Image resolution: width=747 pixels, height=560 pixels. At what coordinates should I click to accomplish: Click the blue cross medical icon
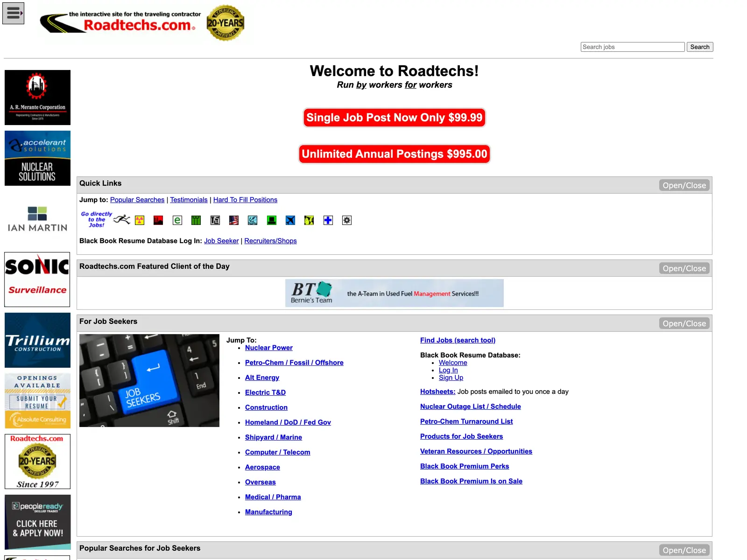[x=328, y=220]
